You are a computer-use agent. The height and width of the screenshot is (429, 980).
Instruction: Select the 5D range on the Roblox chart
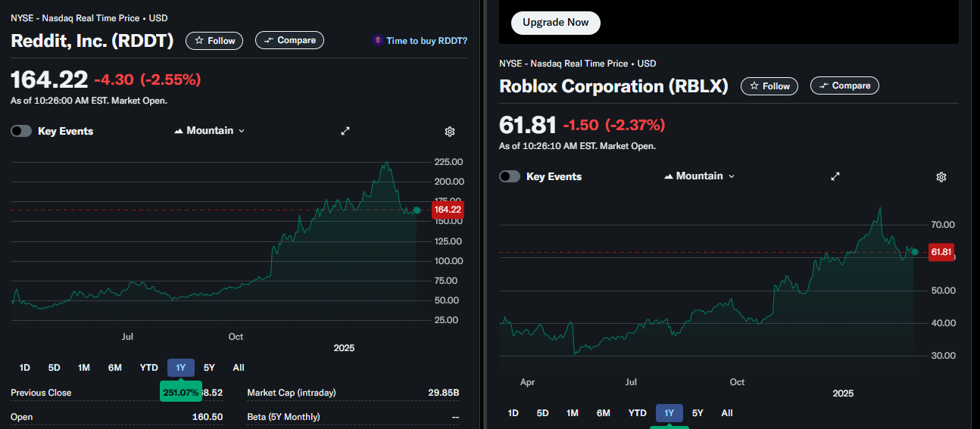(542, 413)
